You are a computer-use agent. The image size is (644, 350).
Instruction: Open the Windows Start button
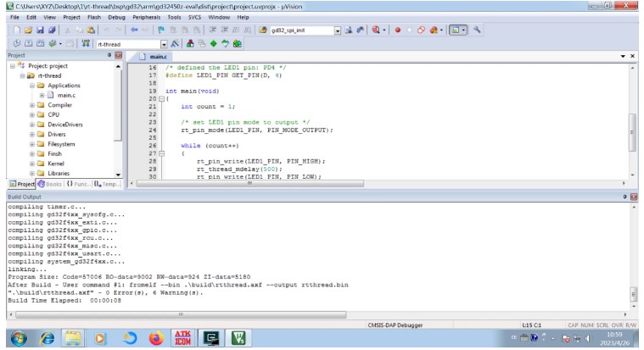pyautogui.click(x=19, y=338)
